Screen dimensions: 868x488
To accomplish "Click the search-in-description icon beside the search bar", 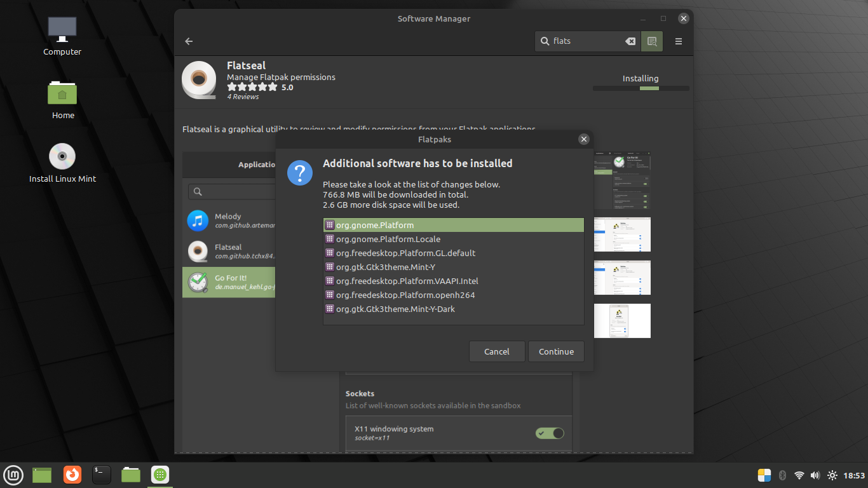I will (652, 41).
